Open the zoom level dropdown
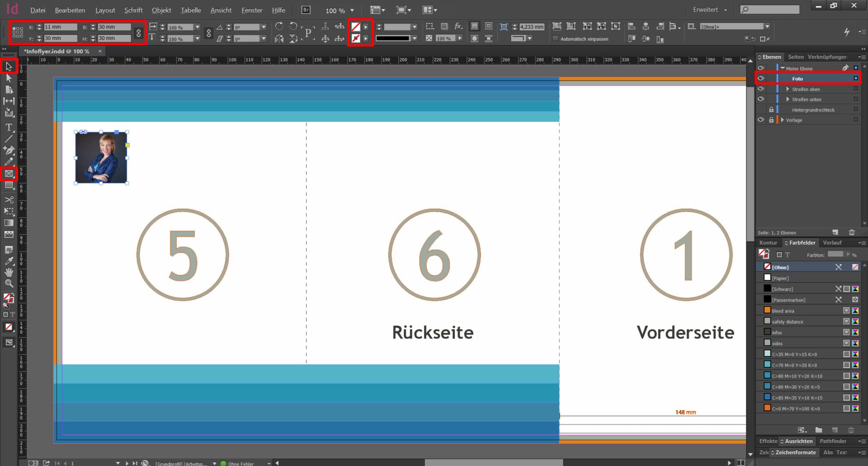868x466 pixels. (352, 10)
